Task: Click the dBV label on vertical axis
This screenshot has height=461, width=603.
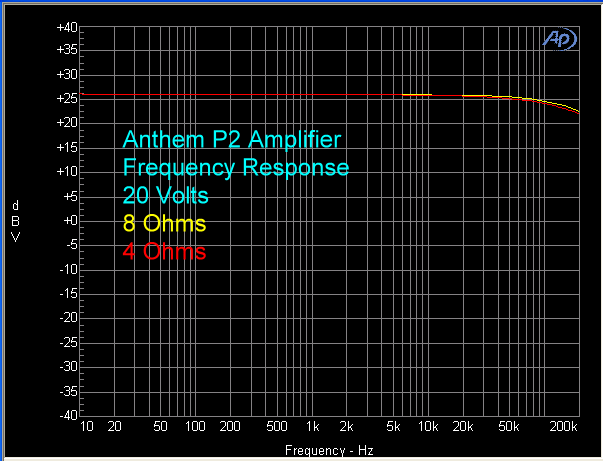Action: point(15,220)
